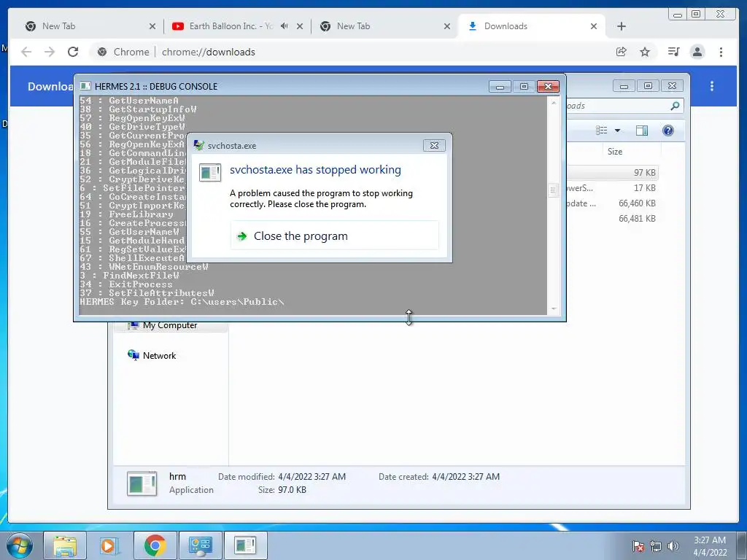Open Chrome from the taskbar
Screen dimensions: 747x560
[x=155, y=545]
